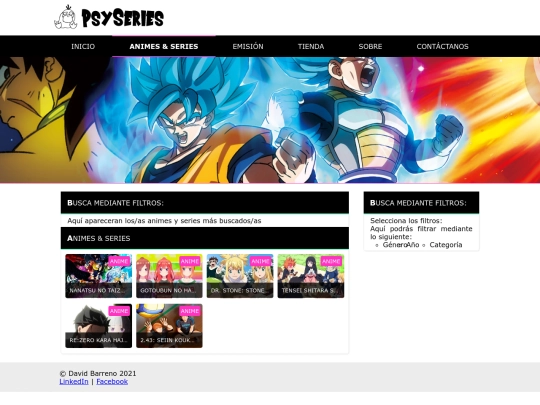Click ANIME badge on Gotoubun no Ha card
The image size is (540, 405).
pos(190,261)
